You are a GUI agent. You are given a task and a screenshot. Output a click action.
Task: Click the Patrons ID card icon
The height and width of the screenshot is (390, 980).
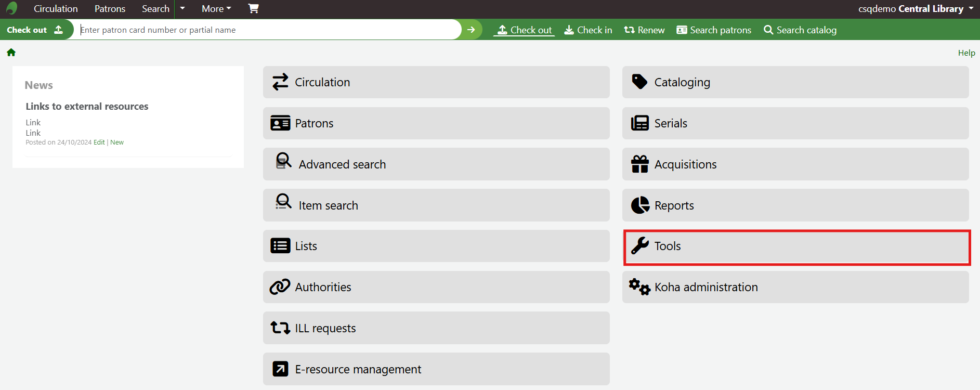click(x=280, y=123)
